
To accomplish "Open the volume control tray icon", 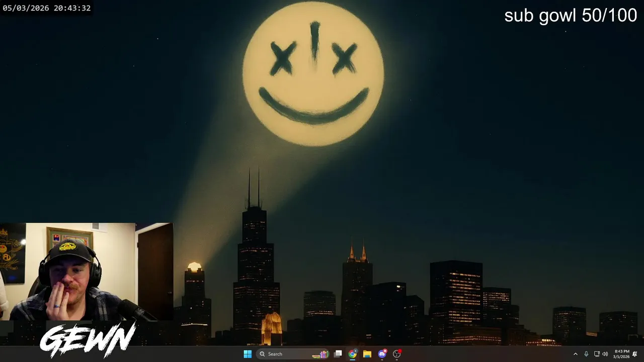I will point(605,354).
